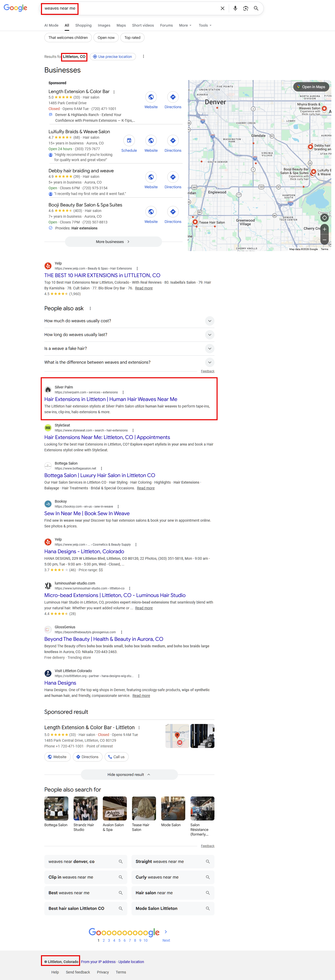Filter businesses by Open now
This screenshot has width=335, height=980.
106,38
